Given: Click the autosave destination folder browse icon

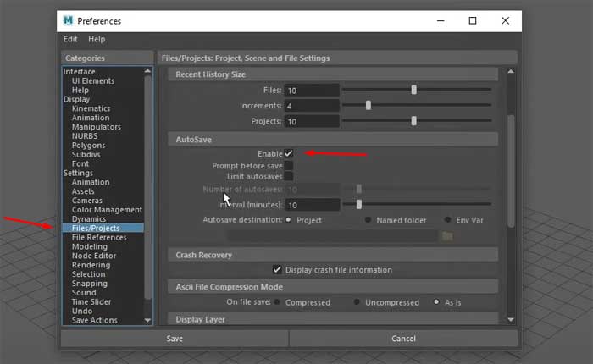Looking at the screenshot, I should (447, 235).
